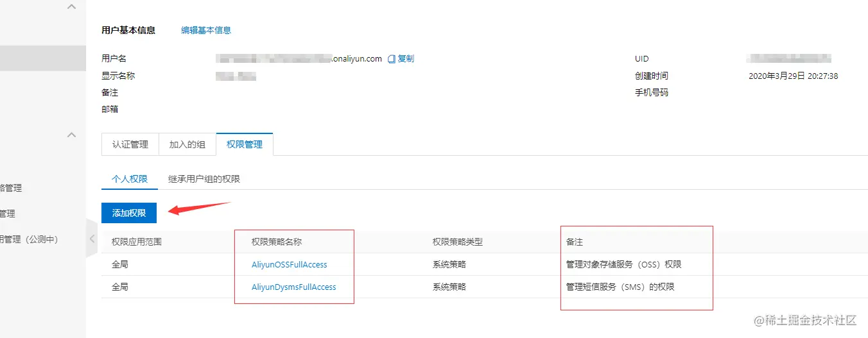The width and height of the screenshot is (868, 338).
Task: Click the 用户名 field label
Action: tap(114, 58)
